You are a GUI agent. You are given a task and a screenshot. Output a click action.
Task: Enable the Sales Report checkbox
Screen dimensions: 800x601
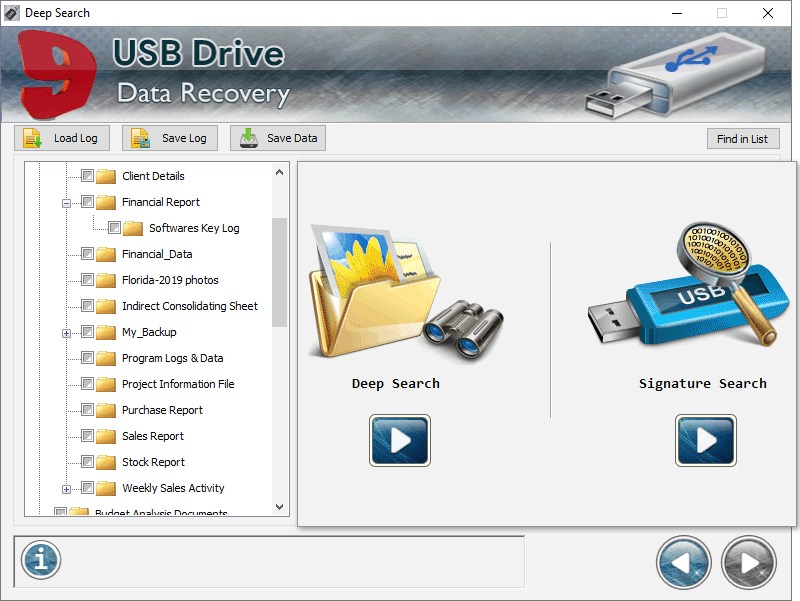click(x=88, y=436)
